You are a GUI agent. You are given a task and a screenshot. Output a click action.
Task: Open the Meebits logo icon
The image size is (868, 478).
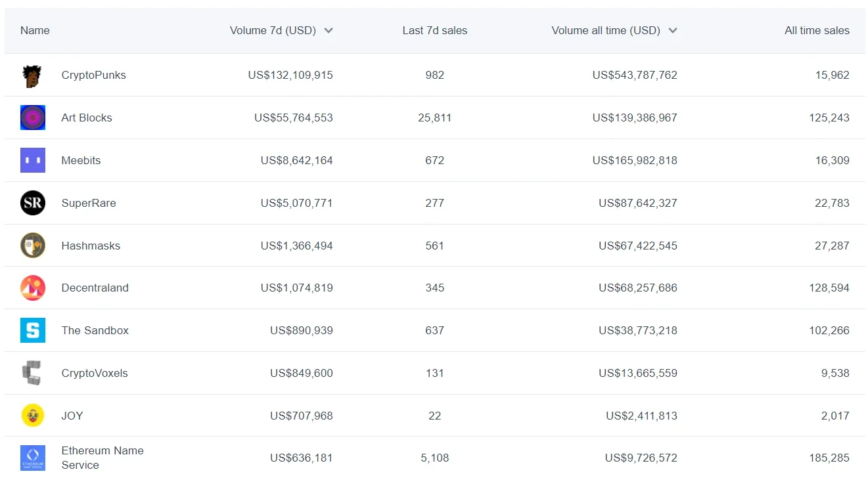[x=33, y=160]
